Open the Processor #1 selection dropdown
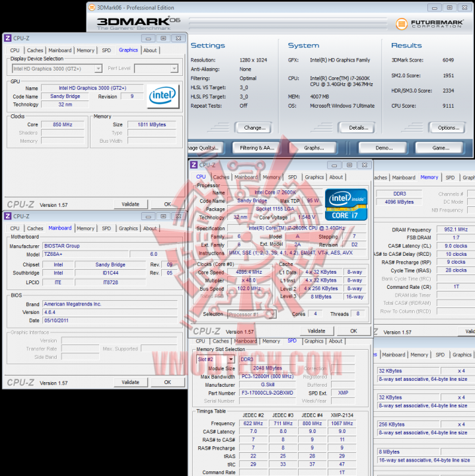475x476 pixels. point(272,314)
